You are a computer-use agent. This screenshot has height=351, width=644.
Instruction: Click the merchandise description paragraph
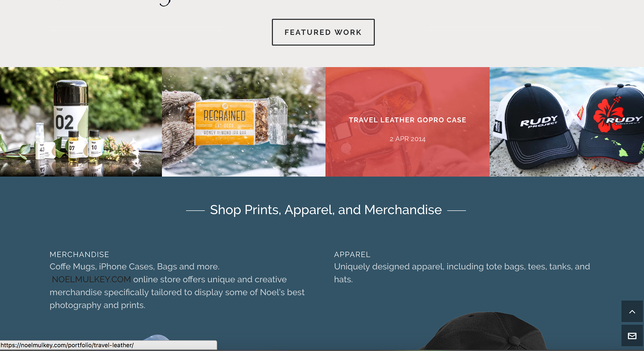(177, 286)
